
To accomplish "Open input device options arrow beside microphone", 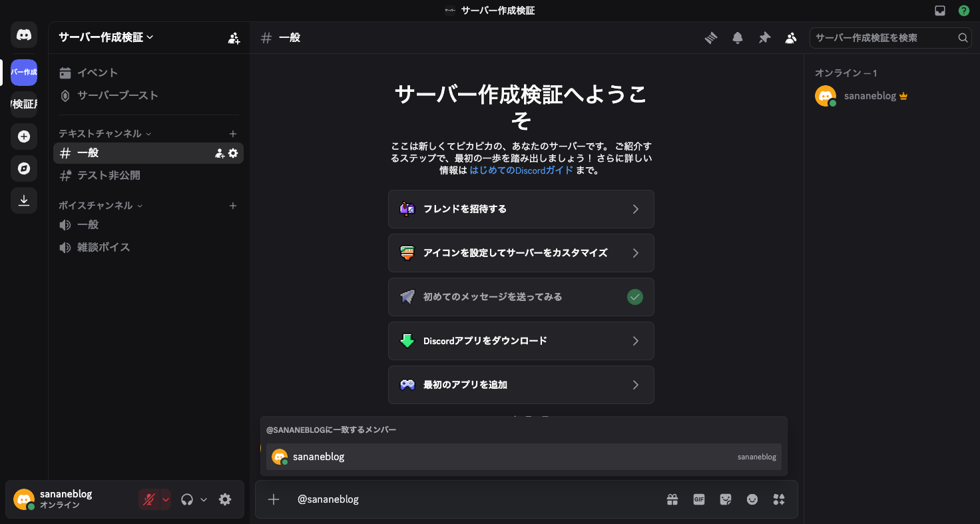I will [x=166, y=499].
